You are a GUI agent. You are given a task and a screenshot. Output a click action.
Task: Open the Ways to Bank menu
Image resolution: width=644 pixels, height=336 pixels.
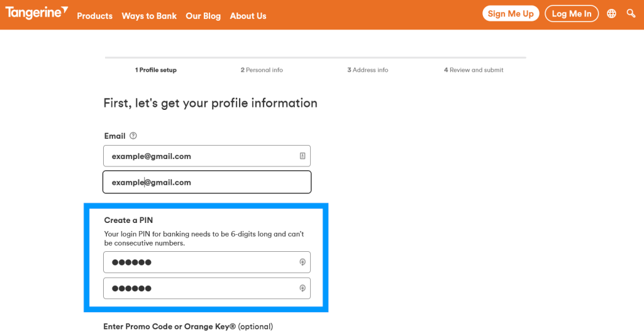pos(149,16)
